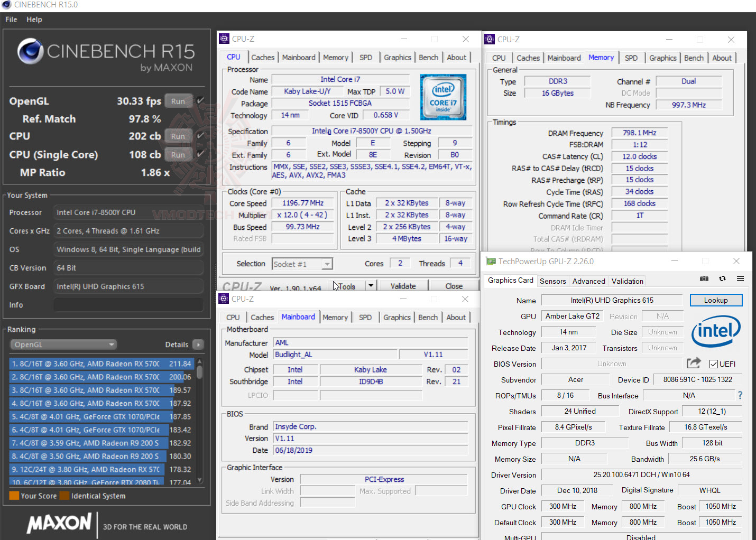
Task: Click the Tools button in CPU-Z
Action: (x=347, y=286)
